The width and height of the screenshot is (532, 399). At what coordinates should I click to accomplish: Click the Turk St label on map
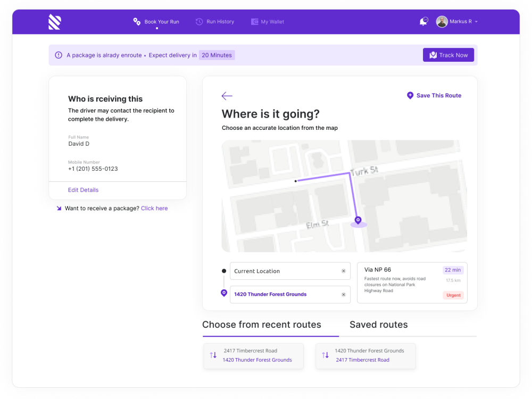[x=364, y=171]
